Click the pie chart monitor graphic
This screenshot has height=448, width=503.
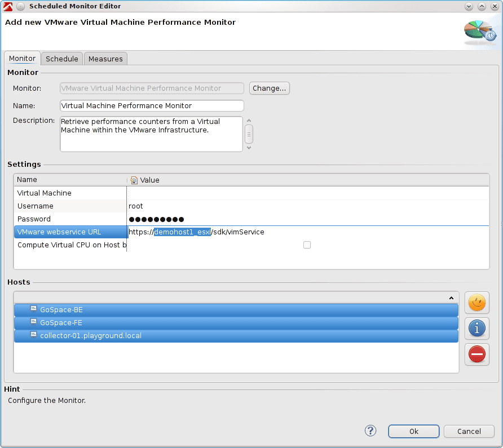tap(480, 32)
